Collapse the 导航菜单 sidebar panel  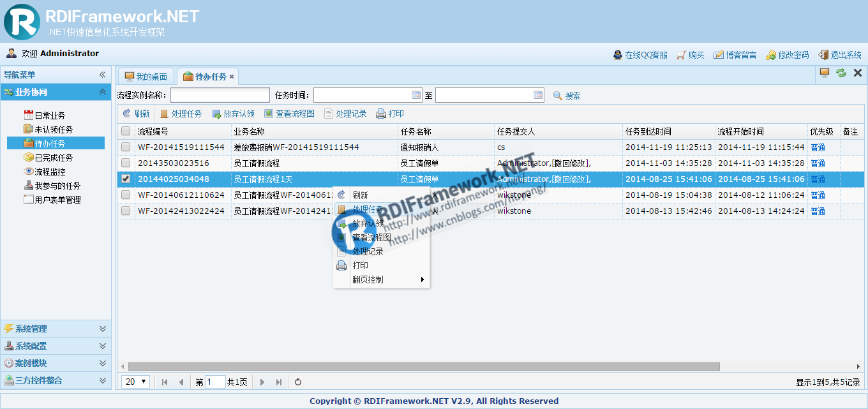click(102, 75)
